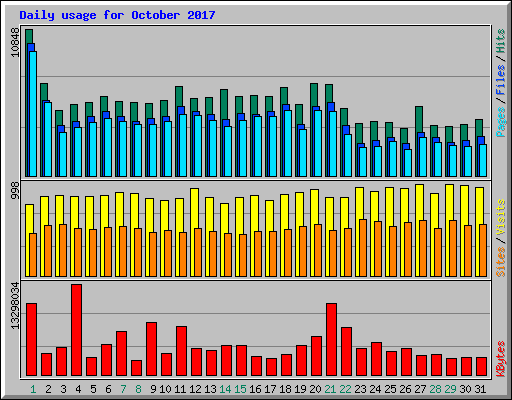512x400 pixels.
Task: Click day 7 on the x-axis
Action: pyautogui.click(x=123, y=389)
